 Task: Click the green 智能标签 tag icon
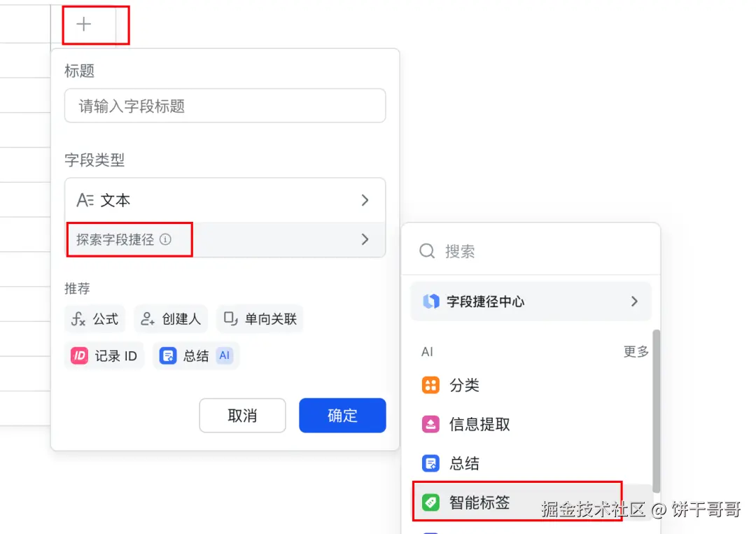pyautogui.click(x=430, y=502)
